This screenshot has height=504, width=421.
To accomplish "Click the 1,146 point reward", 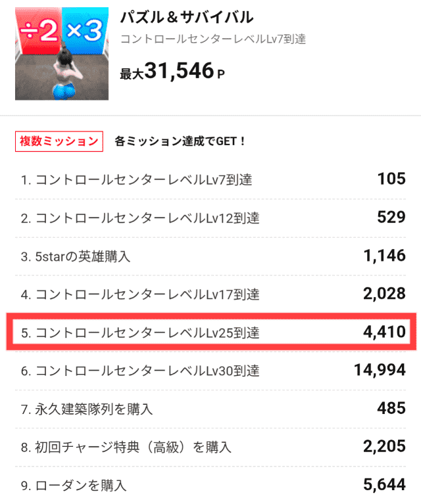I will (x=384, y=256).
